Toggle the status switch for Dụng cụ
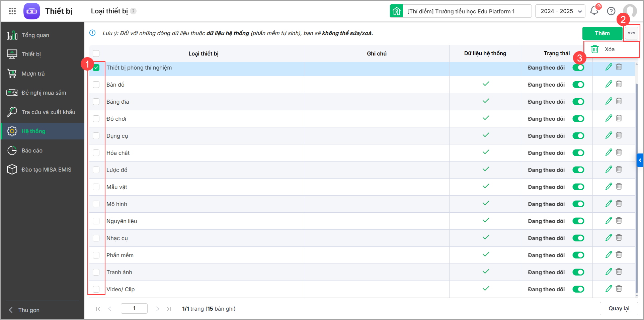The width and height of the screenshot is (644, 320). (x=578, y=136)
